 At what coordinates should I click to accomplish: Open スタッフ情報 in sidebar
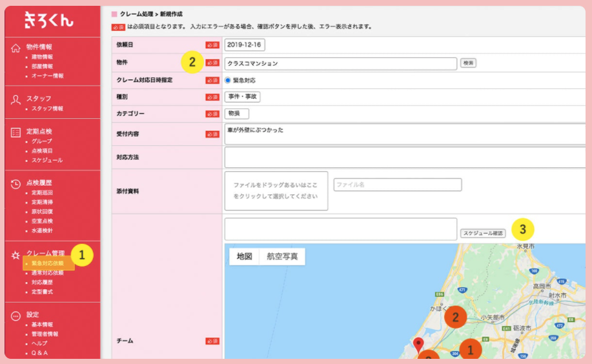47,108
